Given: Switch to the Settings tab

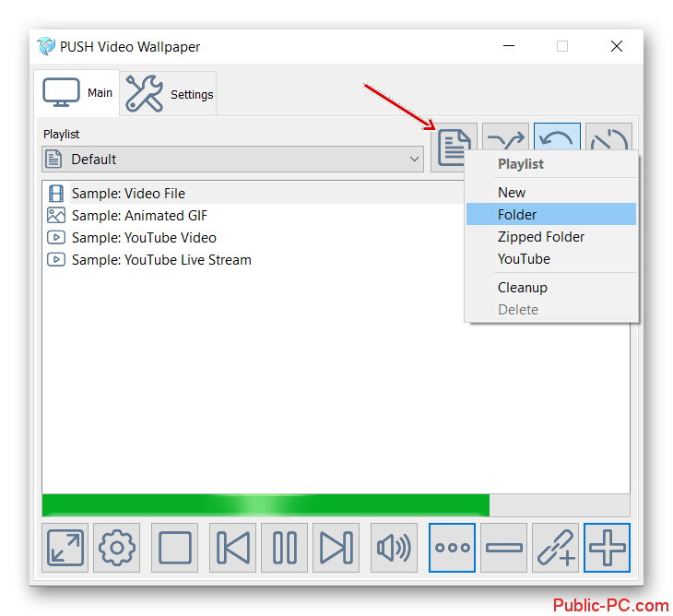Looking at the screenshot, I should pos(168,93).
